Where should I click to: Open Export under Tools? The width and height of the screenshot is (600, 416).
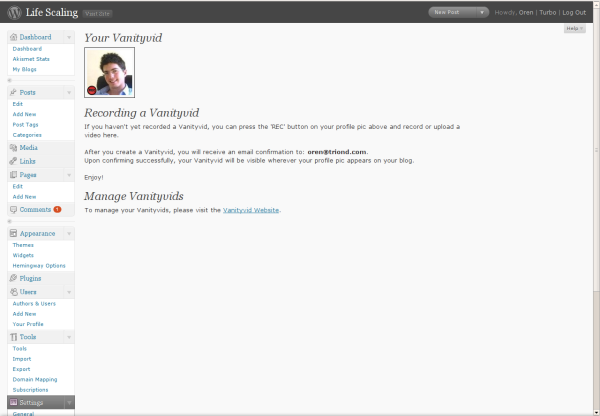pos(21,369)
